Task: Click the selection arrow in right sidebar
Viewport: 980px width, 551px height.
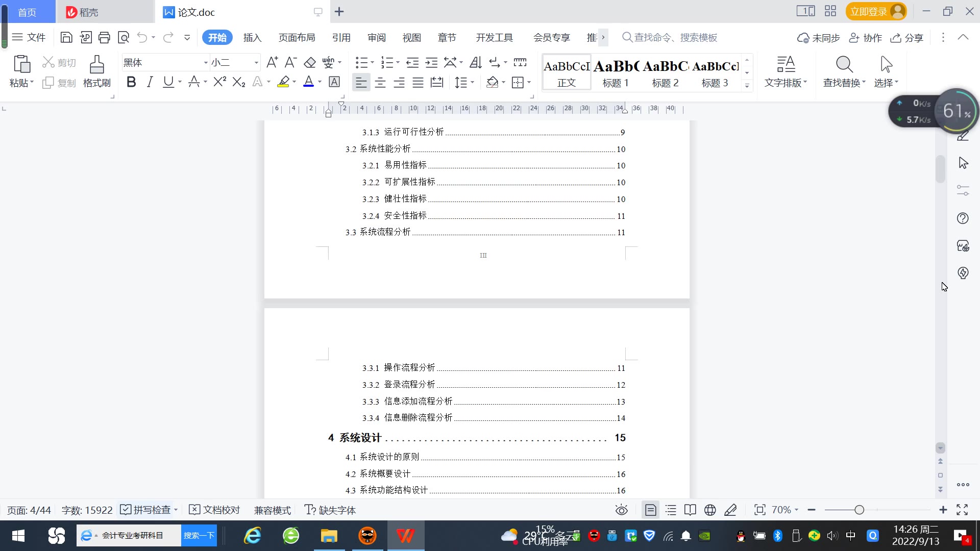Action: [963, 163]
